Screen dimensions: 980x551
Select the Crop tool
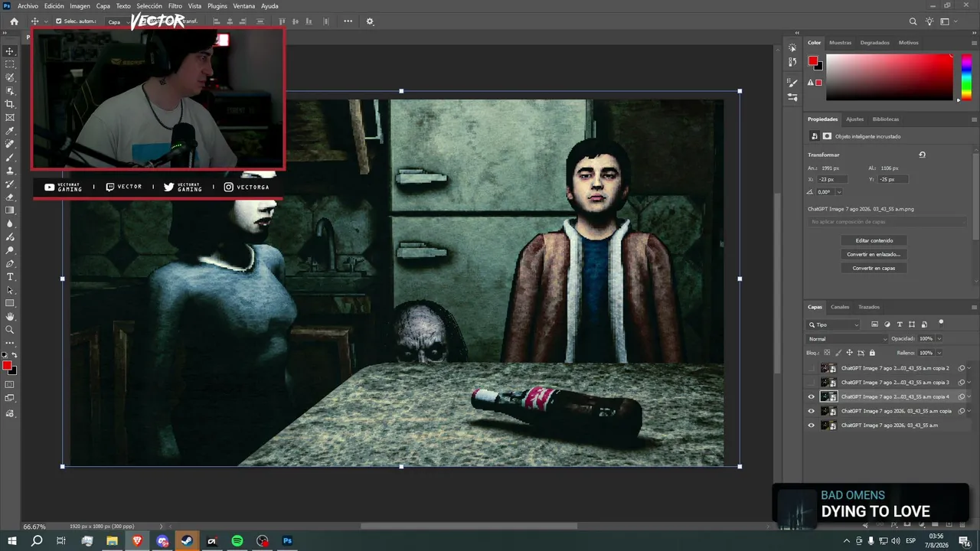click(x=10, y=104)
